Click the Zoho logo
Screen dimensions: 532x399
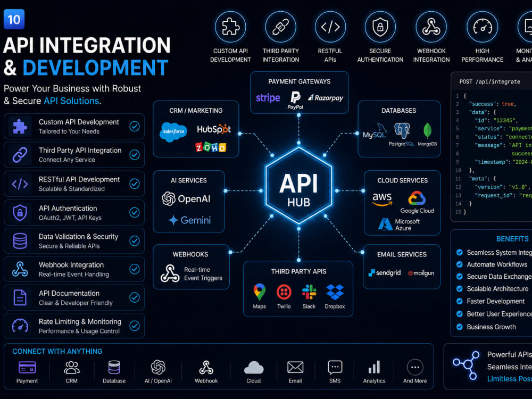(211, 147)
